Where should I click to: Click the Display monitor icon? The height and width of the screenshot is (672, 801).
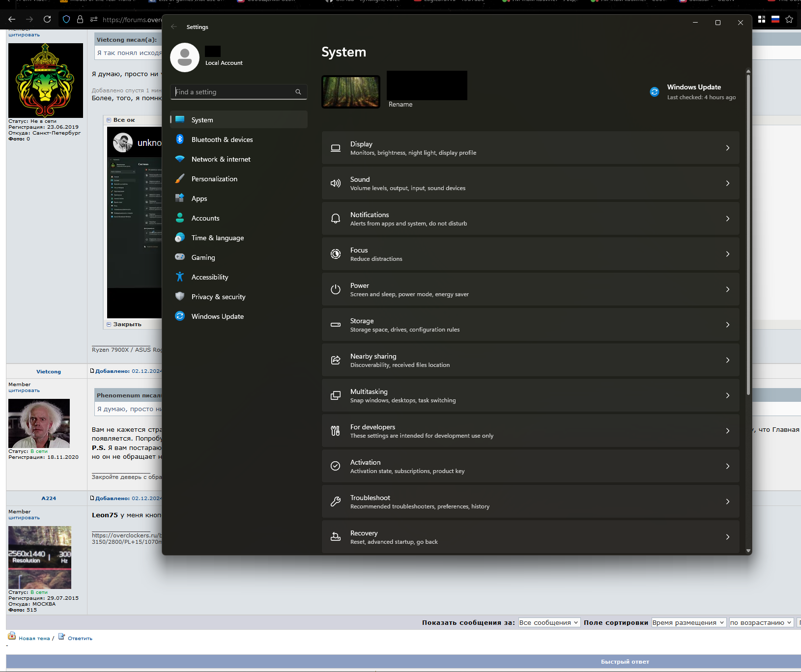[x=336, y=148]
